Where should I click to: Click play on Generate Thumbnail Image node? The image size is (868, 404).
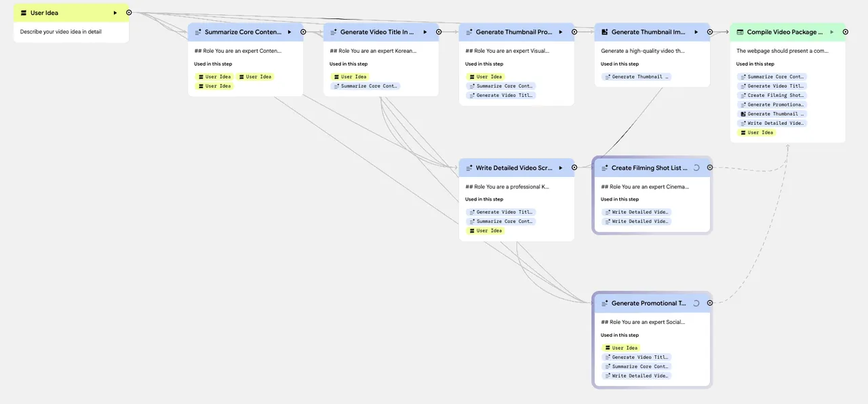click(696, 32)
